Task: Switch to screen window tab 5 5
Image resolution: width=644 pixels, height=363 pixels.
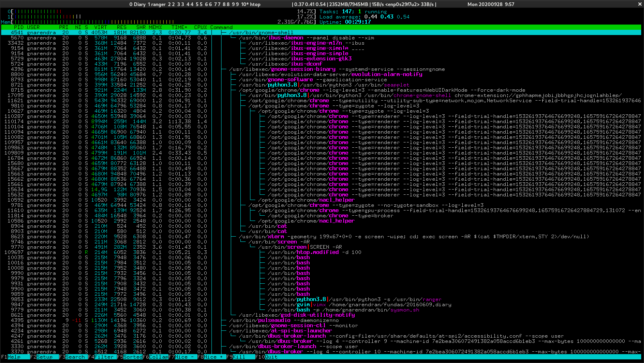Action: pyautogui.click(x=199, y=4)
